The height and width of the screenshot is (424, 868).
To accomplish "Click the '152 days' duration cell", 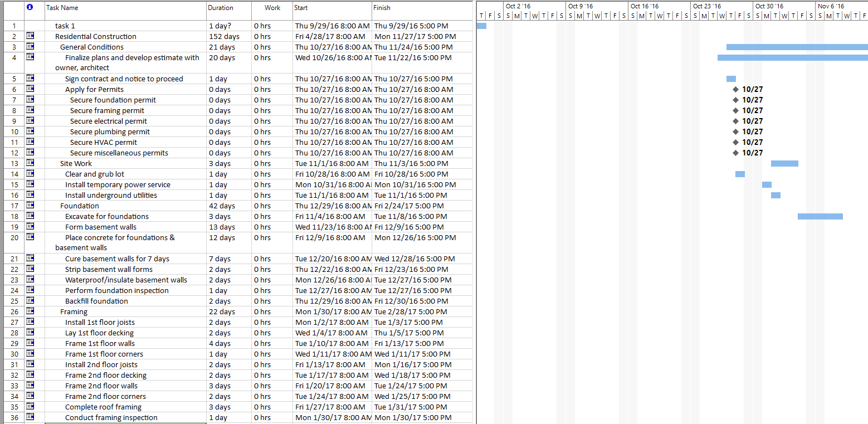I will pyautogui.click(x=228, y=36).
